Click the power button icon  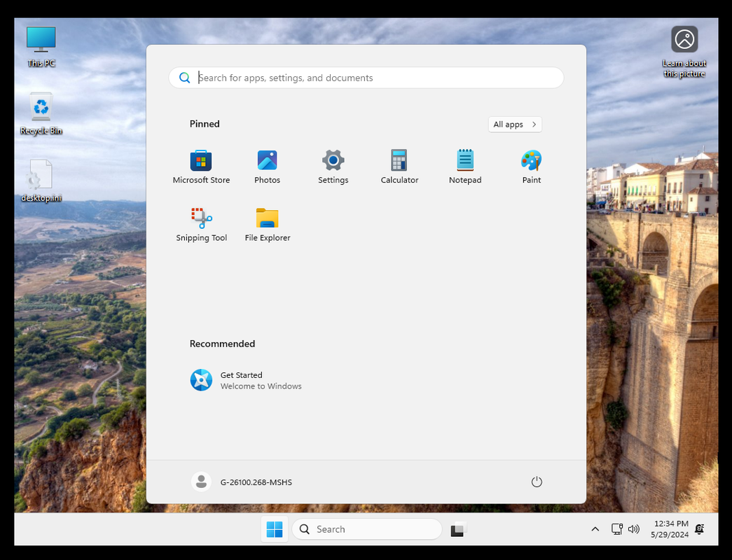tap(537, 482)
